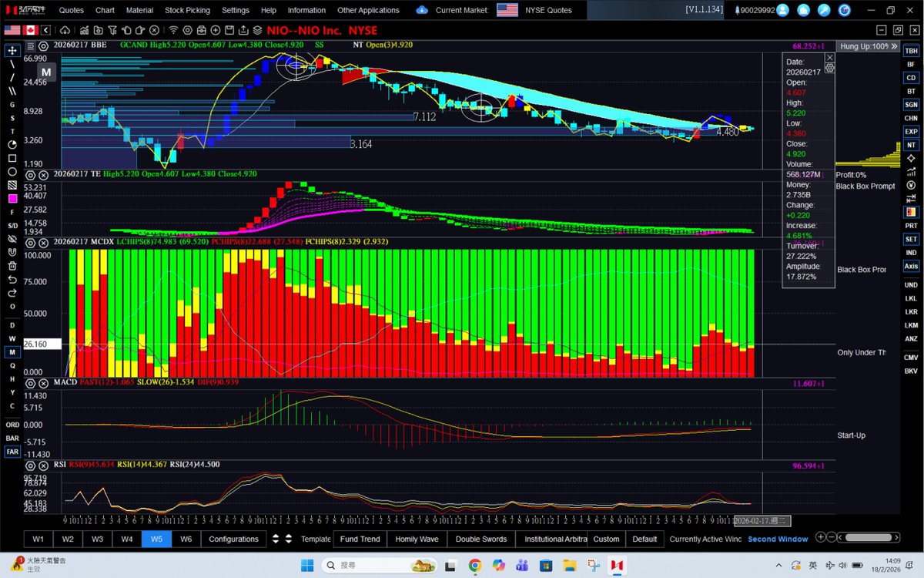Redo last drawing action

pos(12,293)
